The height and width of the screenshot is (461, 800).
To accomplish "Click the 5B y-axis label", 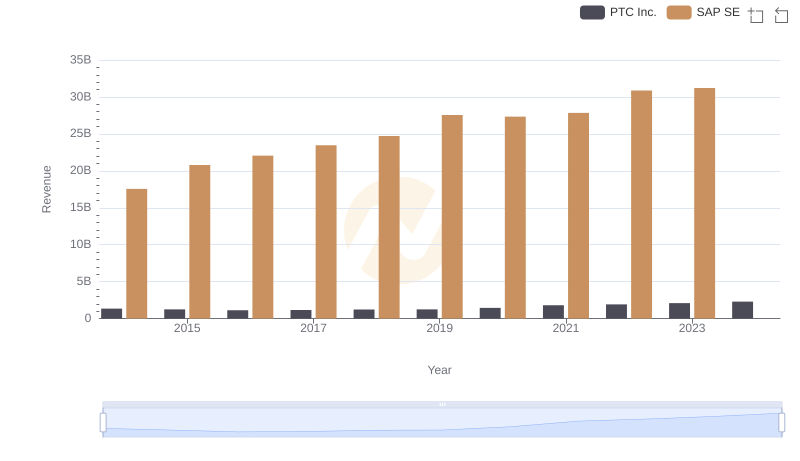I will (x=84, y=281).
